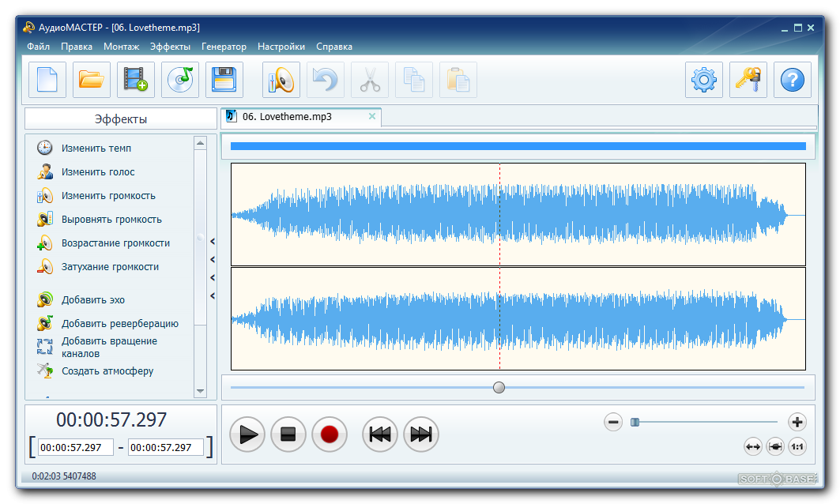Open the Настройки menu
The height and width of the screenshot is (504, 840).
pos(281,47)
